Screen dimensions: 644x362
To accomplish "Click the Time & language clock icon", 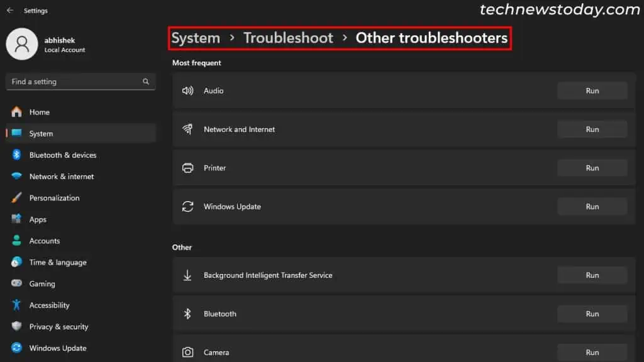I will 16,262.
